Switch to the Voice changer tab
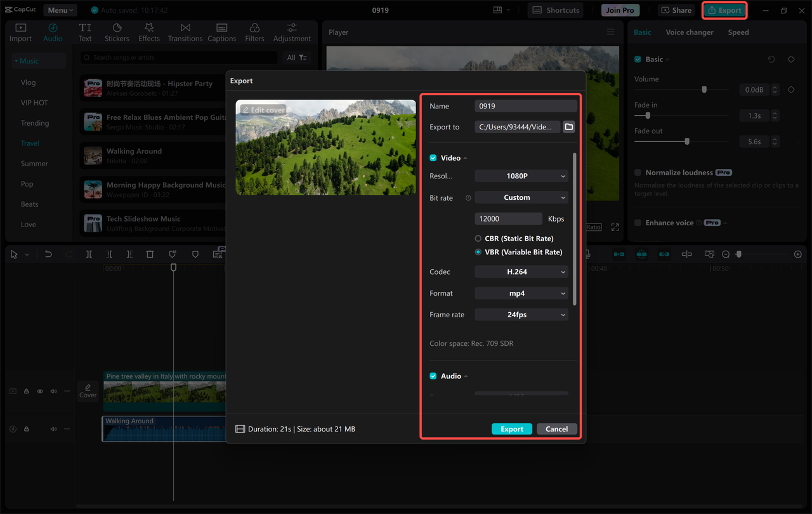The height and width of the screenshot is (514, 812). point(690,32)
